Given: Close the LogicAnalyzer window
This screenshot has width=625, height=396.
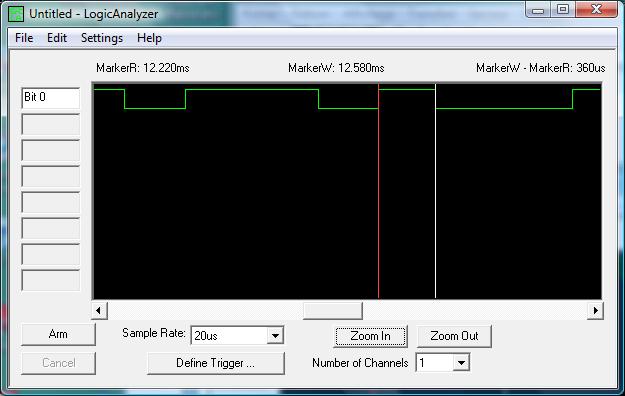Looking at the screenshot, I should 596,10.
